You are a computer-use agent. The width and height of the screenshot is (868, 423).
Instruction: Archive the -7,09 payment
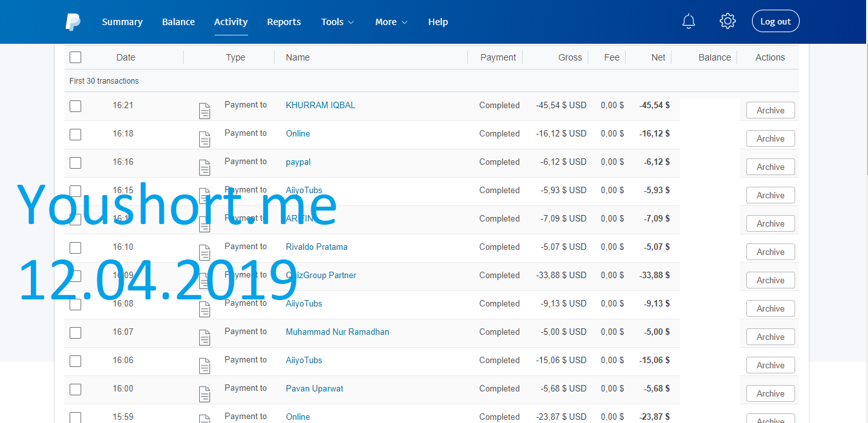point(770,223)
